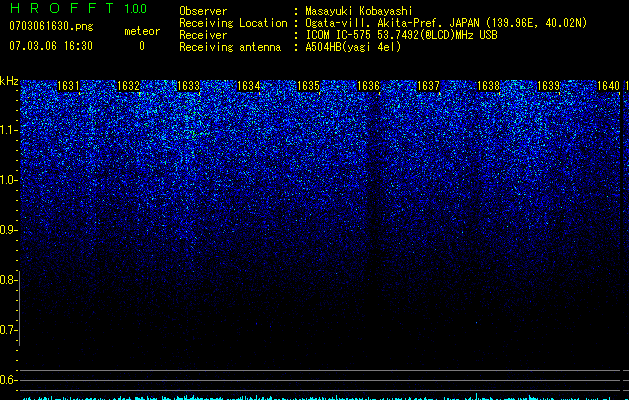Select the observer name Masayuki Kobayashi

(359, 11)
